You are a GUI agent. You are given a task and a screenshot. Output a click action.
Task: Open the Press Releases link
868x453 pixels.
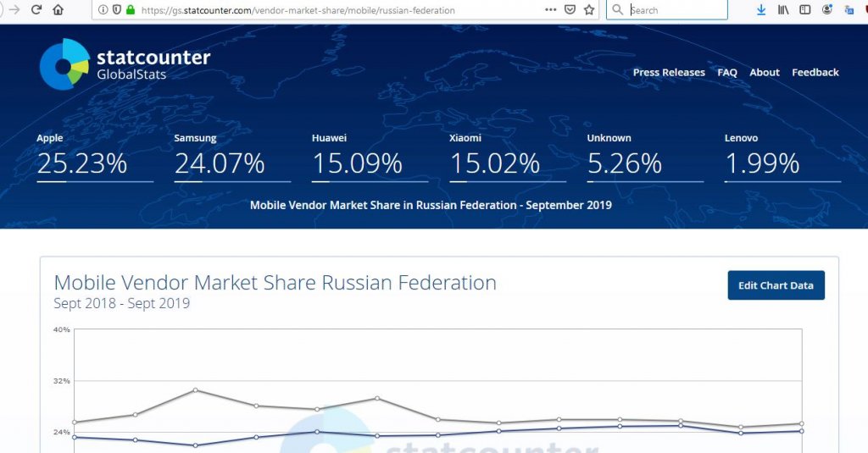point(669,73)
